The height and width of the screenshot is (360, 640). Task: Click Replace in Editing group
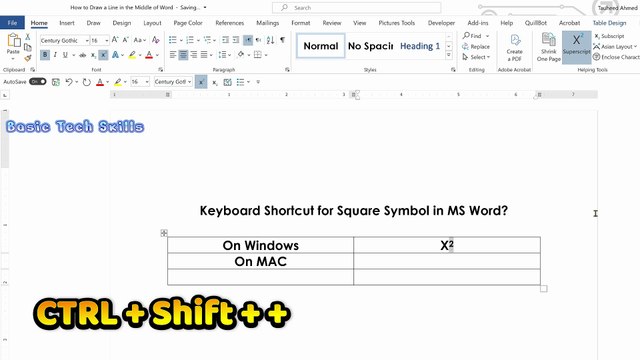point(476,47)
